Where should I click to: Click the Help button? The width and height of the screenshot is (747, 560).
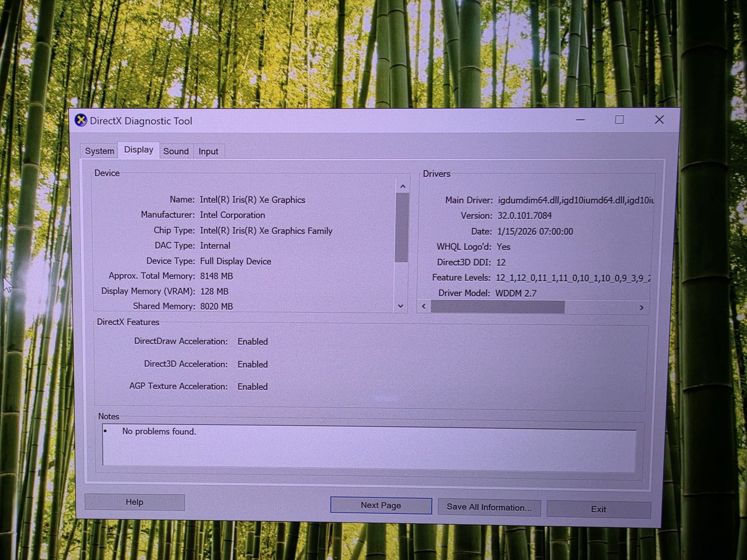pos(135,502)
